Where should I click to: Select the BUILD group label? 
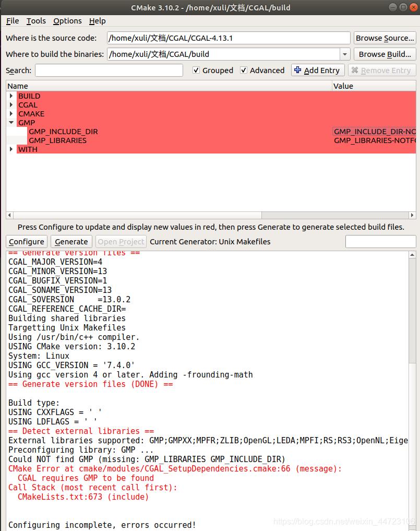pos(29,96)
